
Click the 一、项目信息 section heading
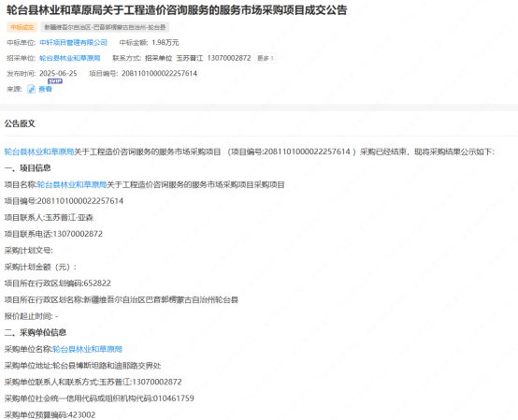pyautogui.click(x=28, y=168)
